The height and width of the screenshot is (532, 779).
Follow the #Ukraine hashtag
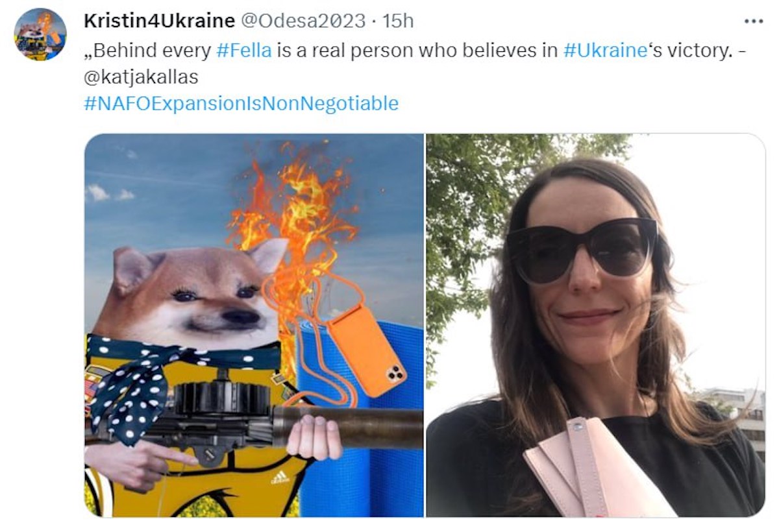click(605, 51)
